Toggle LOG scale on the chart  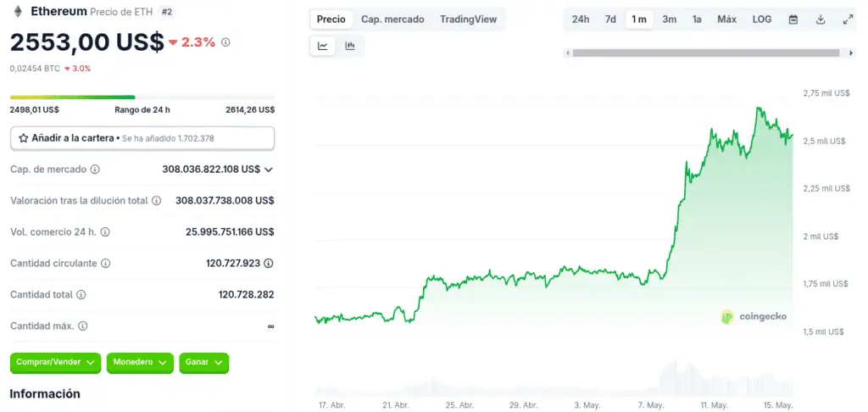click(x=762, y=19)
